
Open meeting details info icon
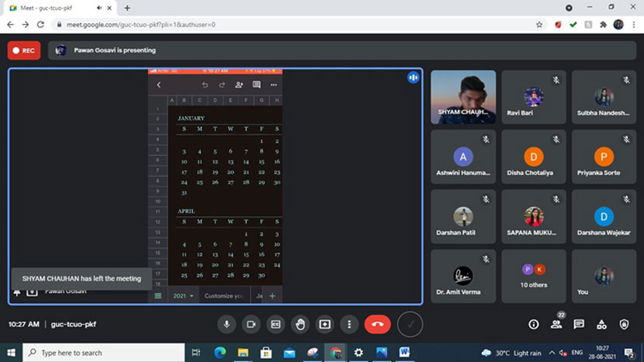pyautogui.click(x=533, y=324)
